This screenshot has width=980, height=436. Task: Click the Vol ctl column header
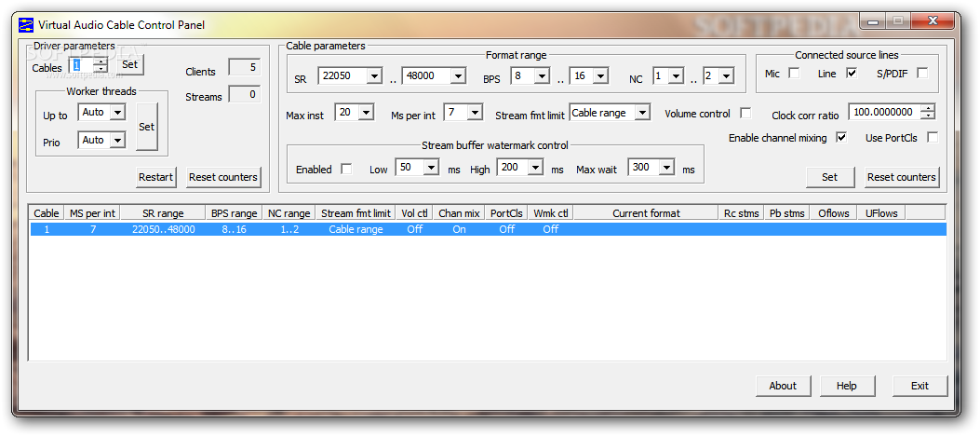[x=415, y=213]
